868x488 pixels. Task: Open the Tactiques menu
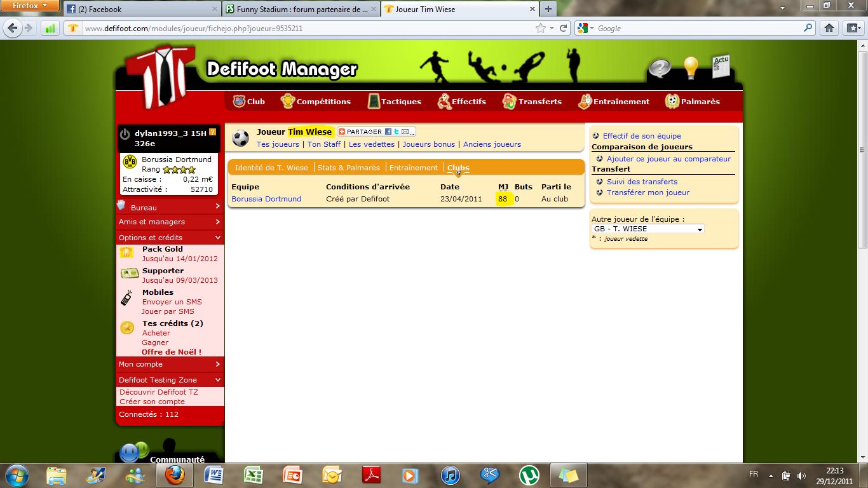point(395,101)
